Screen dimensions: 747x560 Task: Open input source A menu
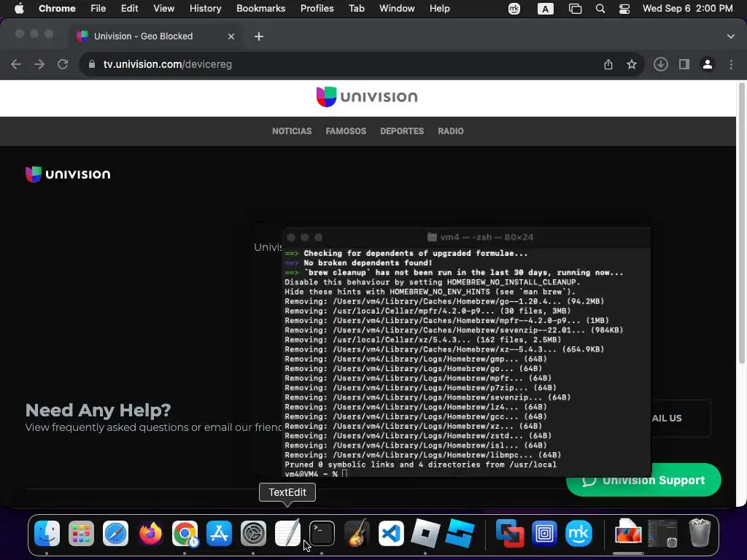546,9
